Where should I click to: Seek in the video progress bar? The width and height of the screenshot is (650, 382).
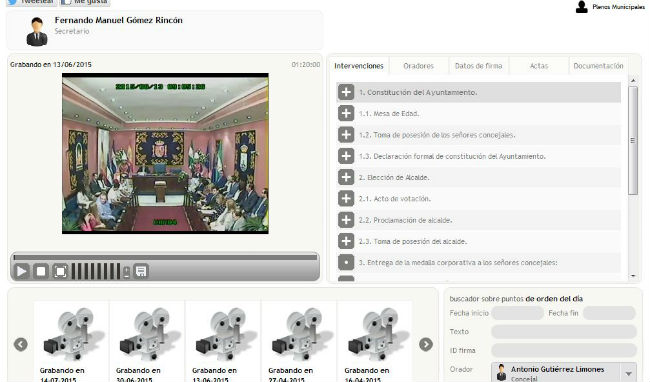[165, 257]
